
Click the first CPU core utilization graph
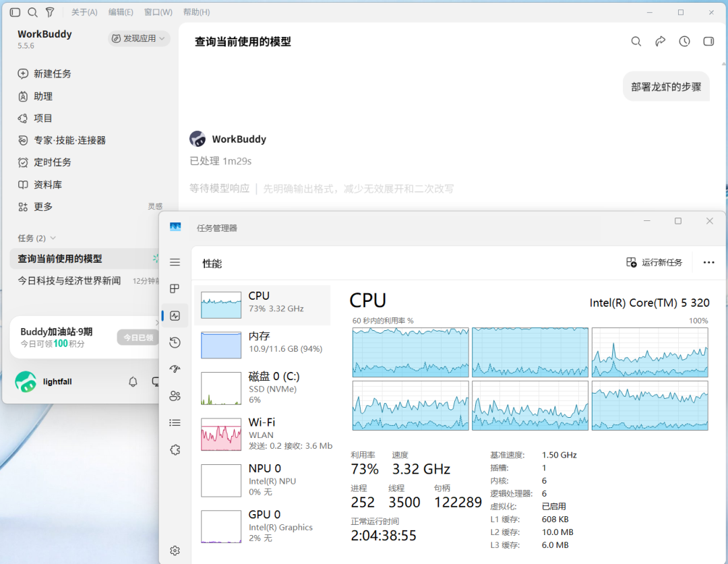coord(411,352)
